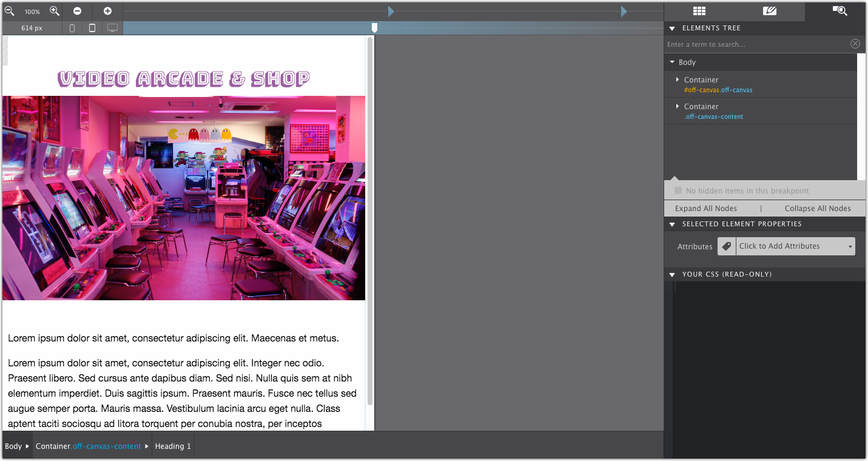Viewport: 868px width, 461px height.
Task: Select the desktop monitor preview icon
Action: (112, 28)
